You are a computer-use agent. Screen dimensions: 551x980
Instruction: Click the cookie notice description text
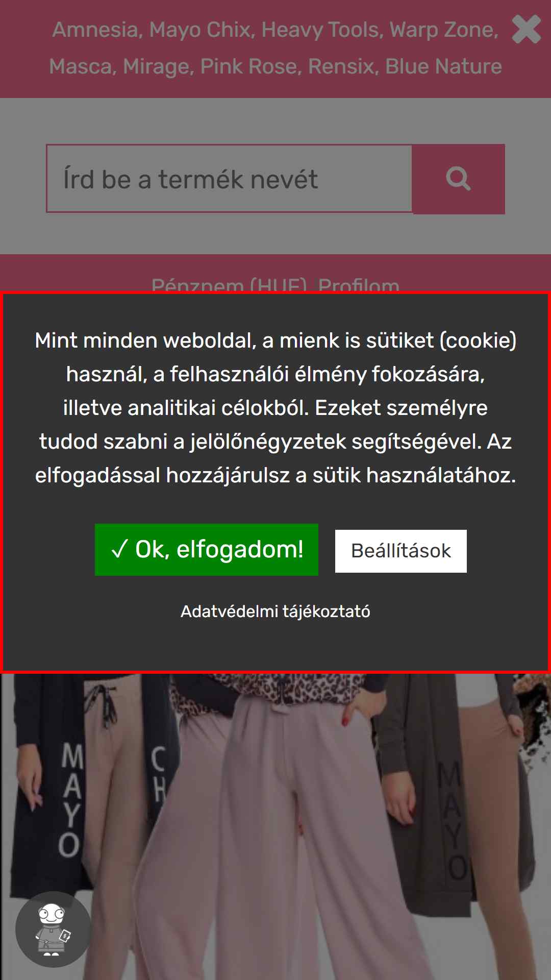pos(275,408)
